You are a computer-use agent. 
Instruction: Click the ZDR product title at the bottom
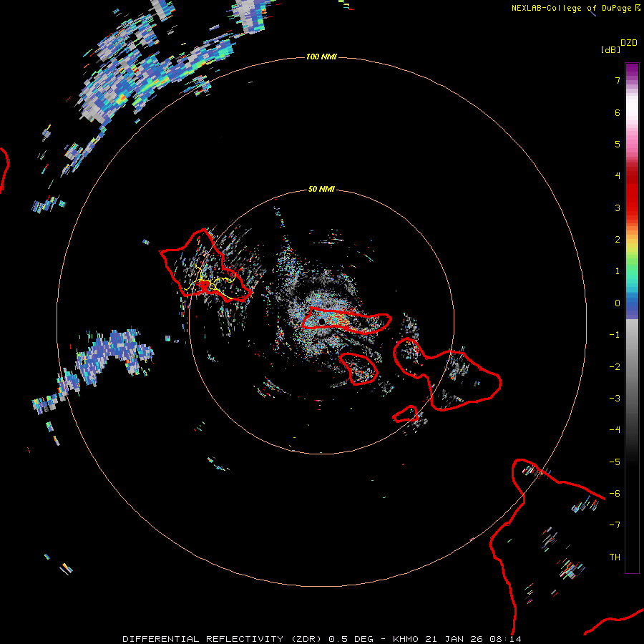(321, 639)
